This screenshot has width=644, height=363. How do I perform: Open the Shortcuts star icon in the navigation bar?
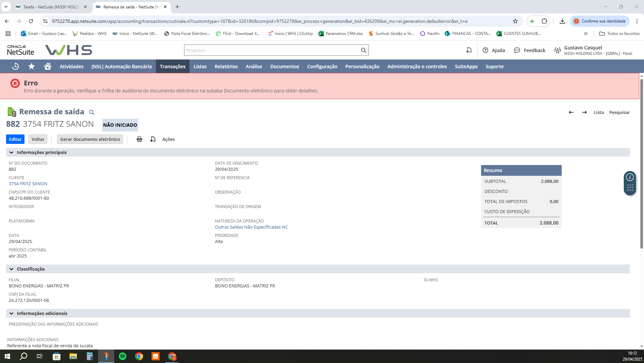[x=32, y=67]
